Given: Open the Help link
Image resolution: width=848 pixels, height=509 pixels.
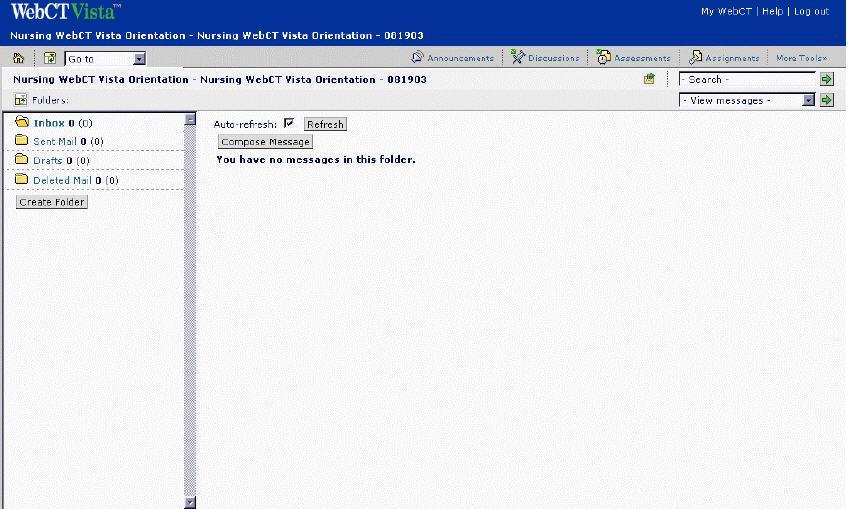Looking at the screenshot, I should (772, 11).
